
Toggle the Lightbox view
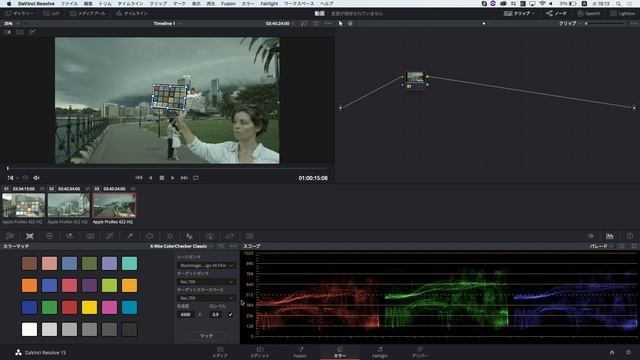[x=622, y=13]
